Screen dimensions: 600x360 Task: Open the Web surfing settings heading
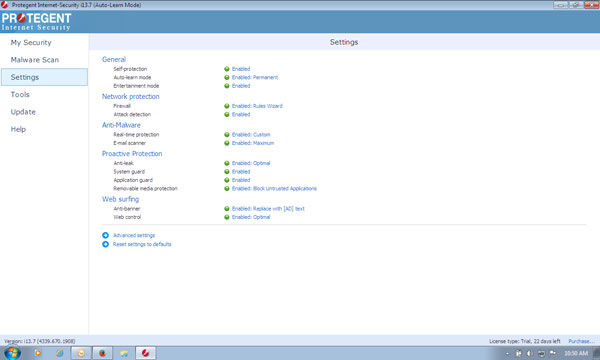click(120, 199)
